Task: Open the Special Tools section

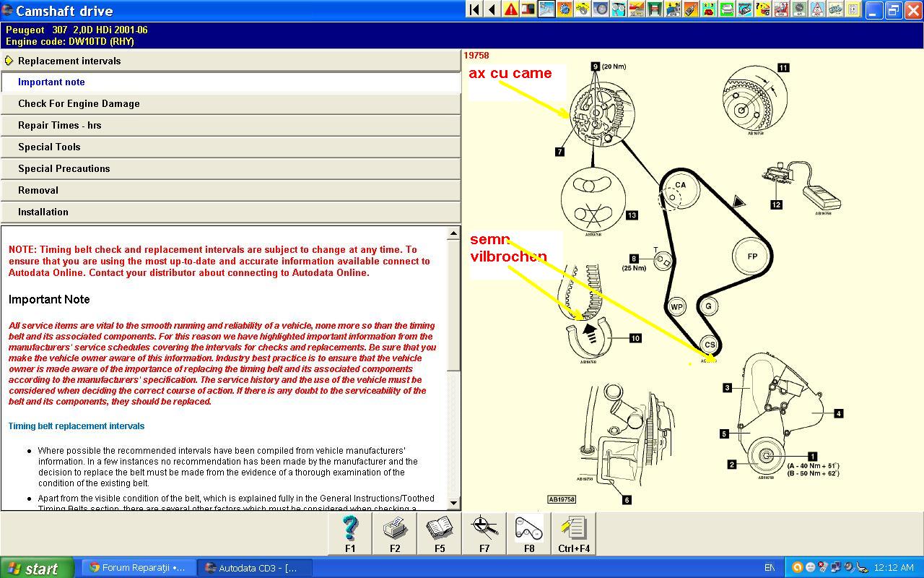Action: coord(49,147)
